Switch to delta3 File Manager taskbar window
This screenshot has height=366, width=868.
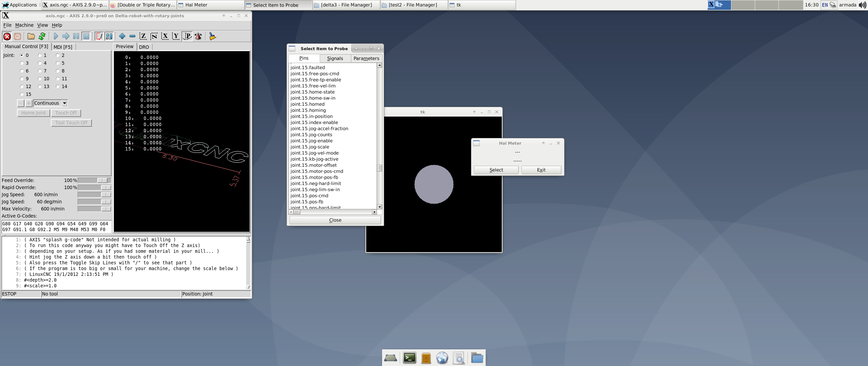pyautogui.click(x=346, y=5)
